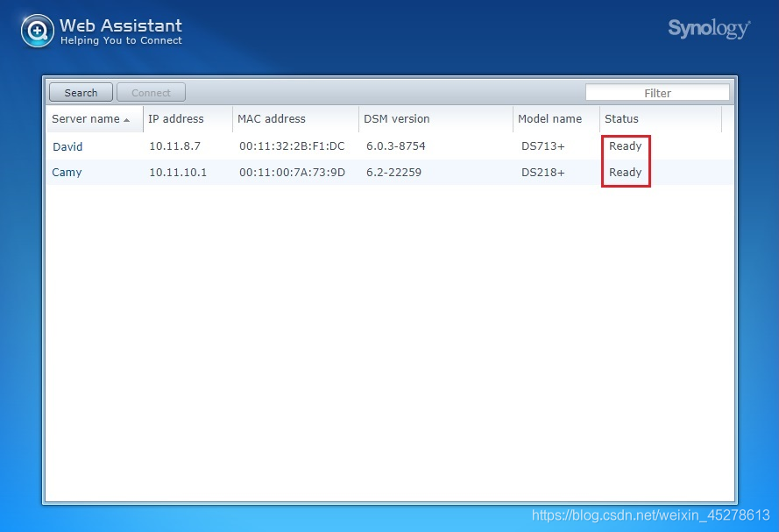Click DSM version 6.2-22259
Image resolution: width=779 pixels, height=532 pixels.
pyautogui.click(x=393, y=173)
